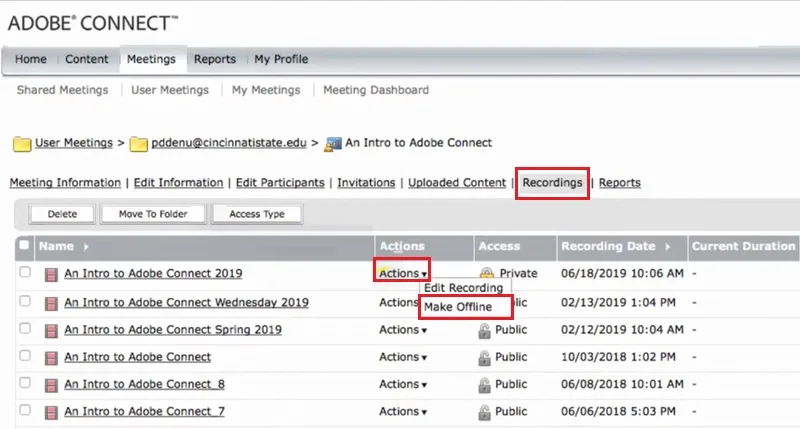The image size is (800, 429).
Task: Open the Edit Participants link
Action: pos(280,183)
